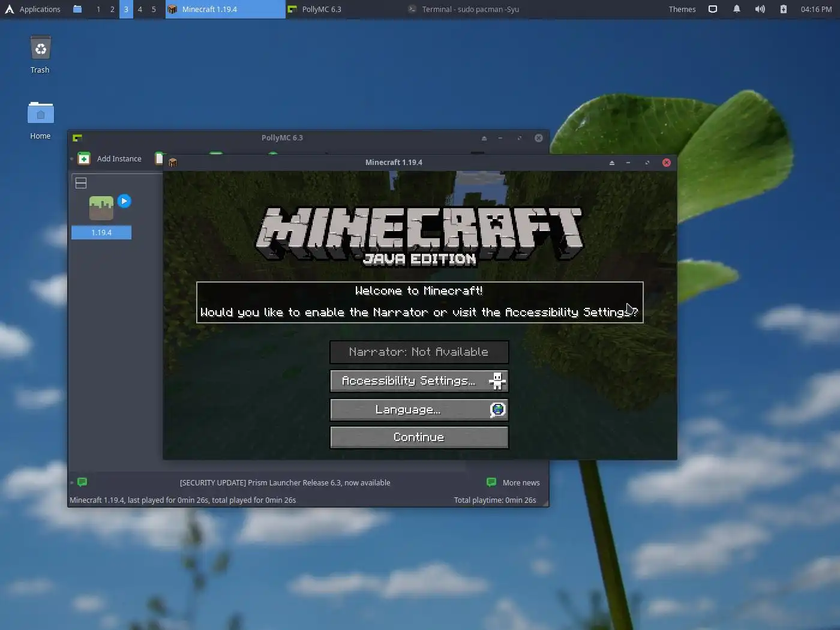The image size is (840, 630).
Task: Minimize the Minecraft 1.19.4 window
Action: [x=628, y=163]
